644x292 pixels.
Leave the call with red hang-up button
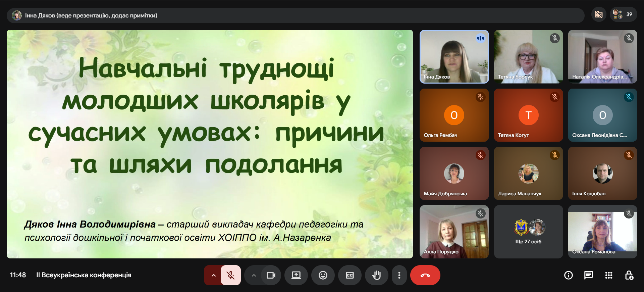(425, 275)
